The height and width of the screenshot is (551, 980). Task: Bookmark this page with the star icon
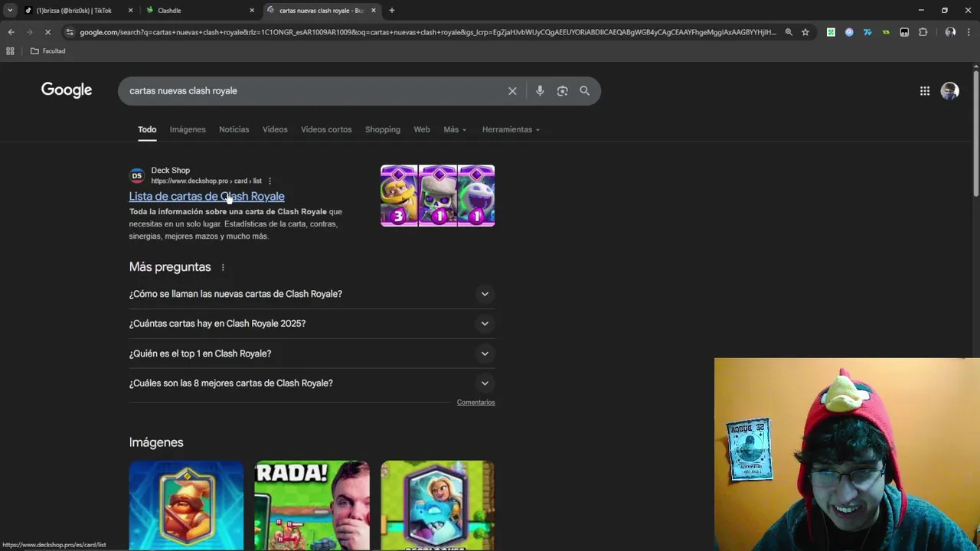[805, 32]
